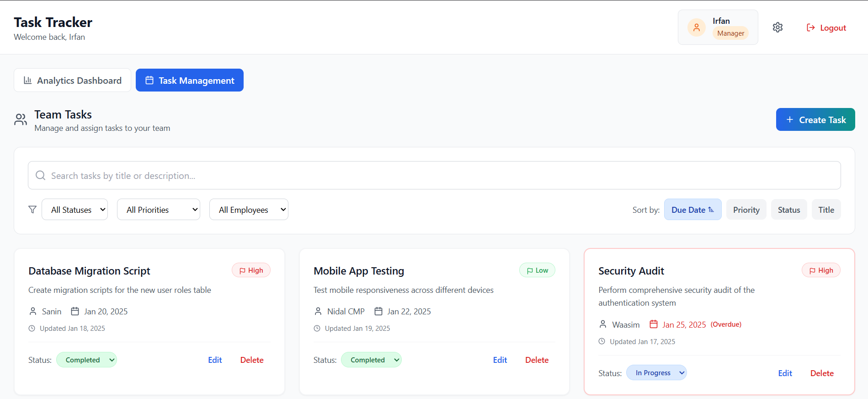Click the ascending sort icon on Due Date
Viewport: 868px width, 399px height.
pos(711,210)
